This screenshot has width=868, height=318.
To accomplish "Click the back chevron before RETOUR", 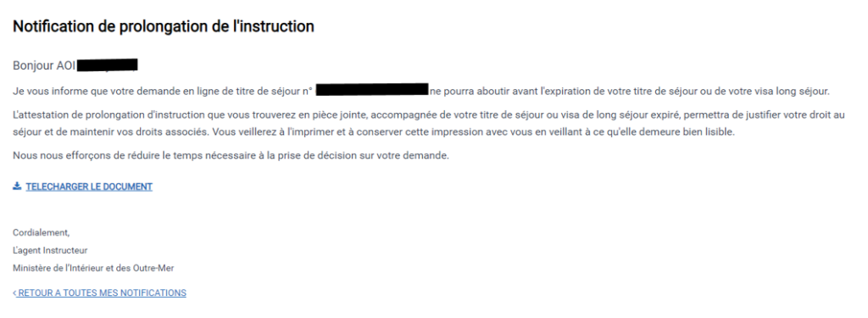I will coord(14,293).
